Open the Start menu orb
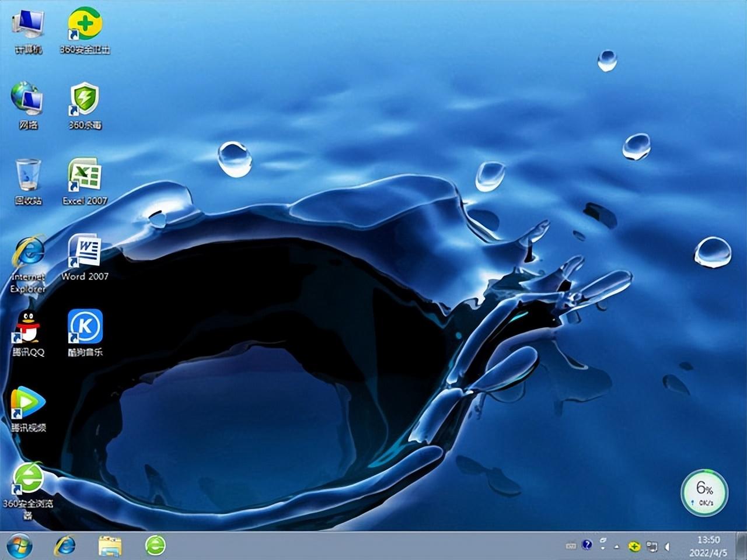Image resolution: width=747 pixels, height=560 pixels. (x=20, y=546)
